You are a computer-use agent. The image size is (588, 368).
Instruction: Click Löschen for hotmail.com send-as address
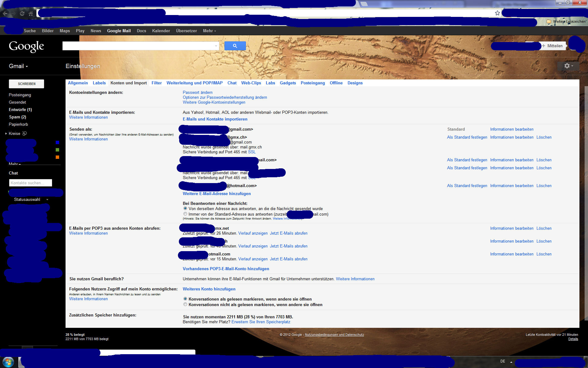pyautogui.click(x=544, y=186)
